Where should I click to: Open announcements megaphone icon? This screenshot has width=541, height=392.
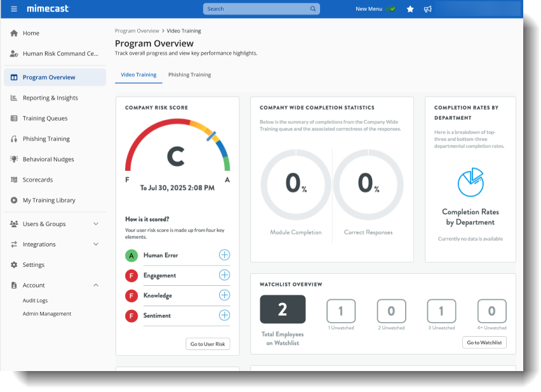click(427, 9)
